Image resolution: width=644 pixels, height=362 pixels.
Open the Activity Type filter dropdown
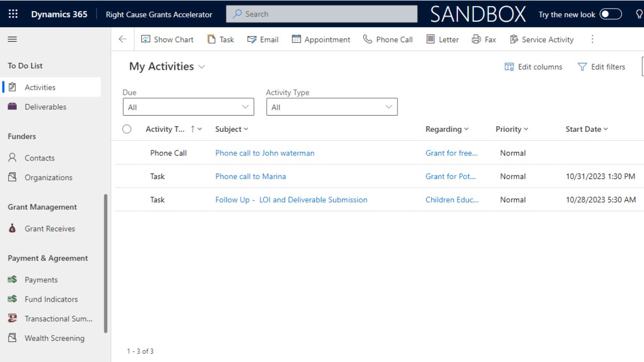pyautogui.click(x=332, y=107)
